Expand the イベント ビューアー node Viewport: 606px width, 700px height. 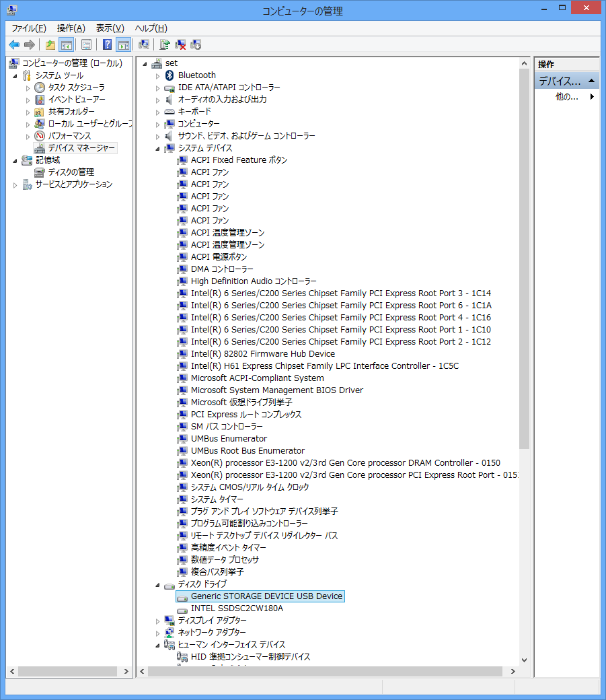pos(28,100)
